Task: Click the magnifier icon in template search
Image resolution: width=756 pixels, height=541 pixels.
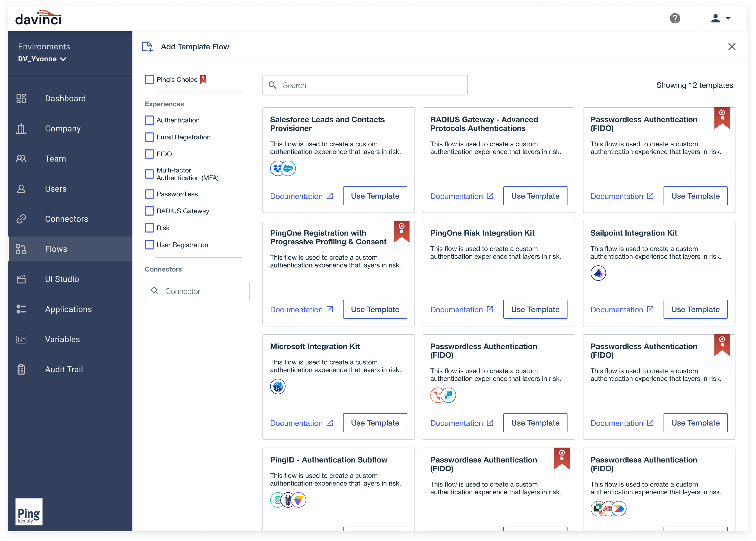Action: (x=273, y=85)
